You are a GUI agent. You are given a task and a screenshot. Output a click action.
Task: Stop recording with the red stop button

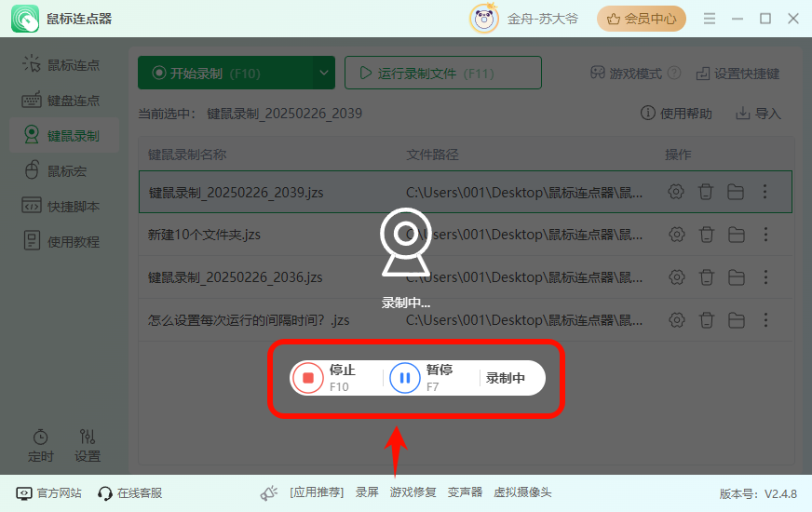click(x=308, y=378)
